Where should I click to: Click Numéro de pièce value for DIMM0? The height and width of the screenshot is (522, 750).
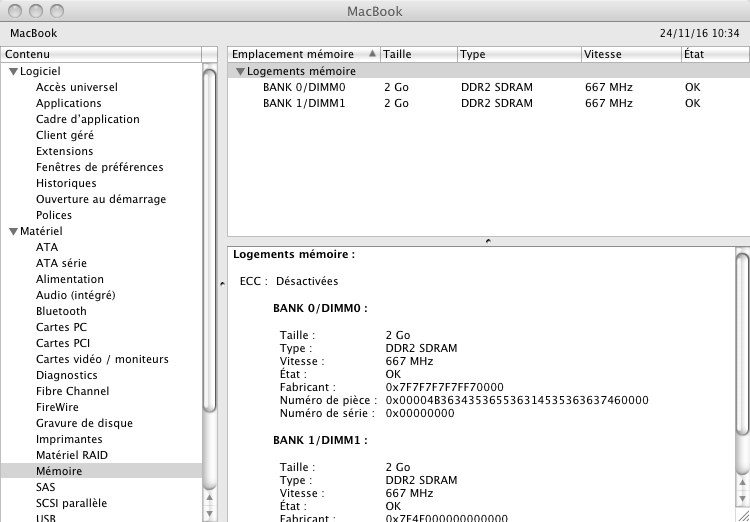coord(517,400)
